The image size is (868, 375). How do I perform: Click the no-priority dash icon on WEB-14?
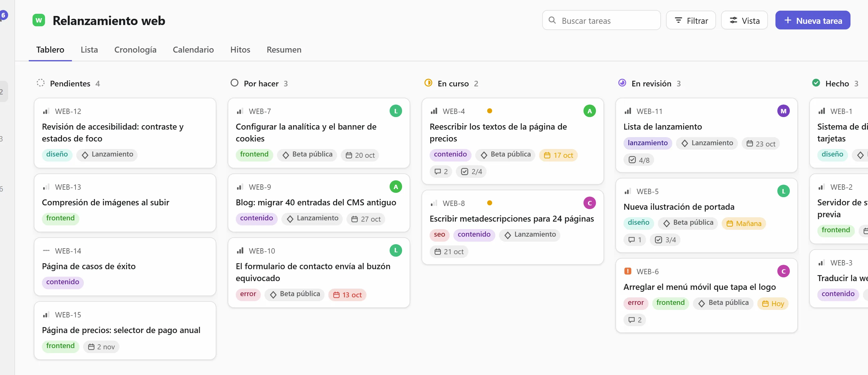(x=46, y=250)
